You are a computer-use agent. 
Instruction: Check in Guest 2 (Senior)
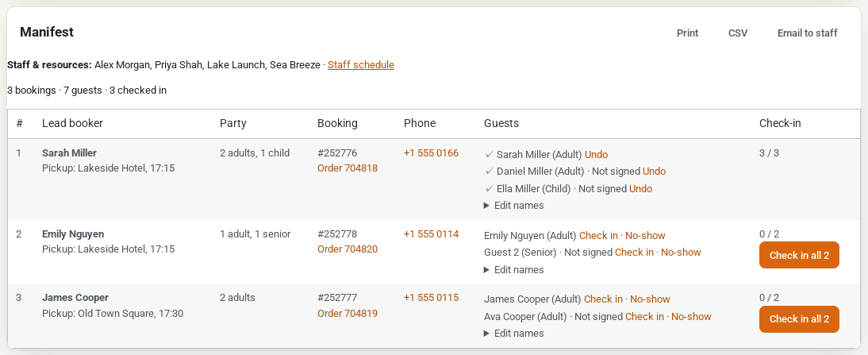coord(634,252)
